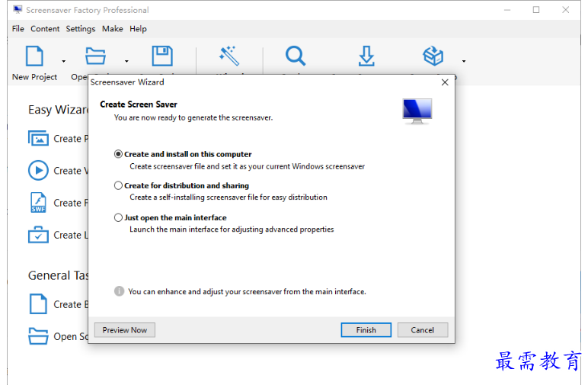The image size is (588, 385).
Task: Click the Screensaver Factory app icon in title bar
Action: 18,10
